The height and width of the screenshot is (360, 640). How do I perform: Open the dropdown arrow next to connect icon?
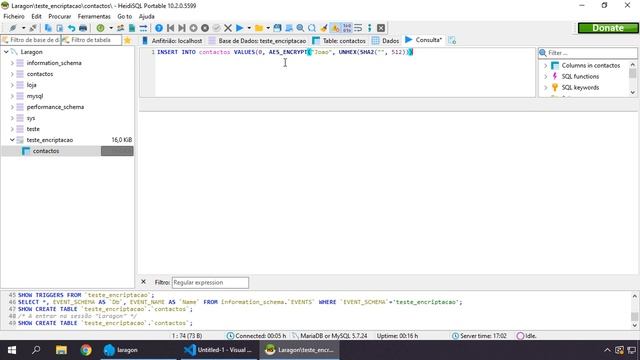pos(23,28)
